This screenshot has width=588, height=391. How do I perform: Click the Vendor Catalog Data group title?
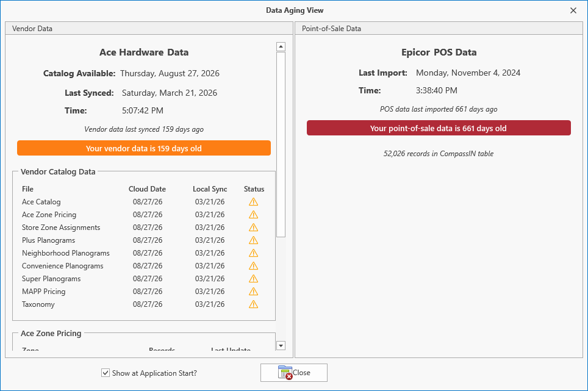tap(58, 171)
